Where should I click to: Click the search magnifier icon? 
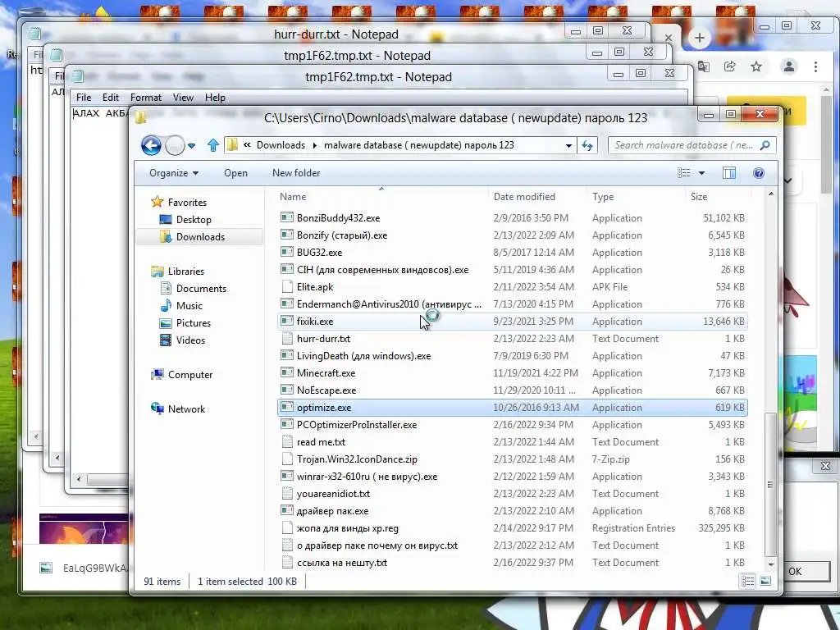765,145
